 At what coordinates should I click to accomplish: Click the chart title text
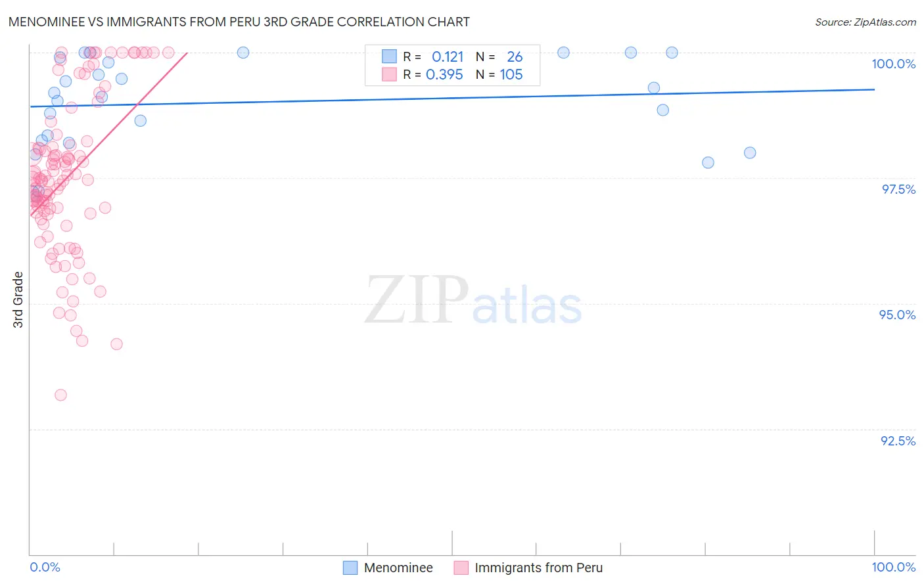pyautogui.click(x=239, y=22)
